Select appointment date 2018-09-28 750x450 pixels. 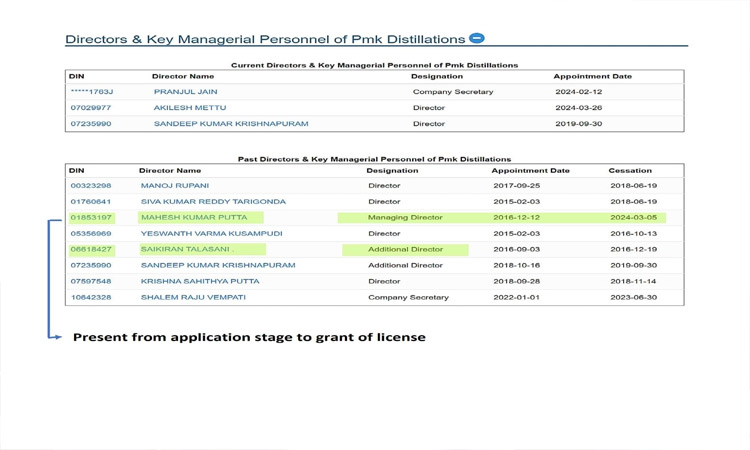pyautogui.click(x=517, y=281)
